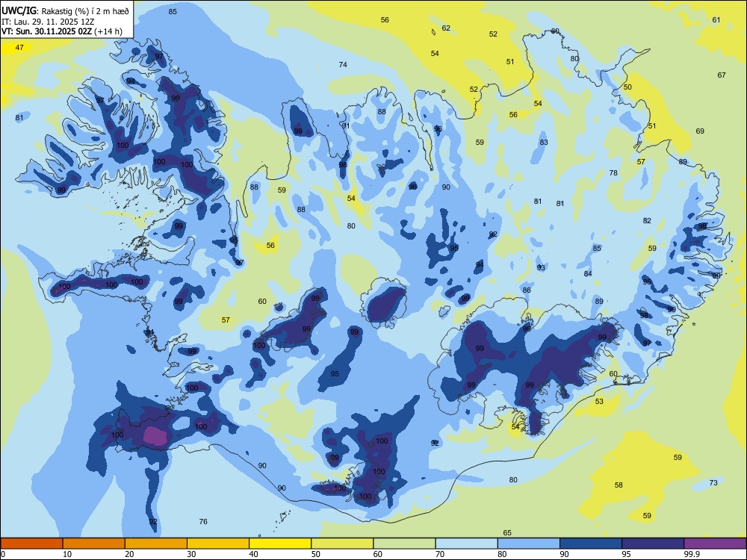747x560 pixels.
Task: Select the humidity value 67 over the eastern sea
Action: coord(722,75)
